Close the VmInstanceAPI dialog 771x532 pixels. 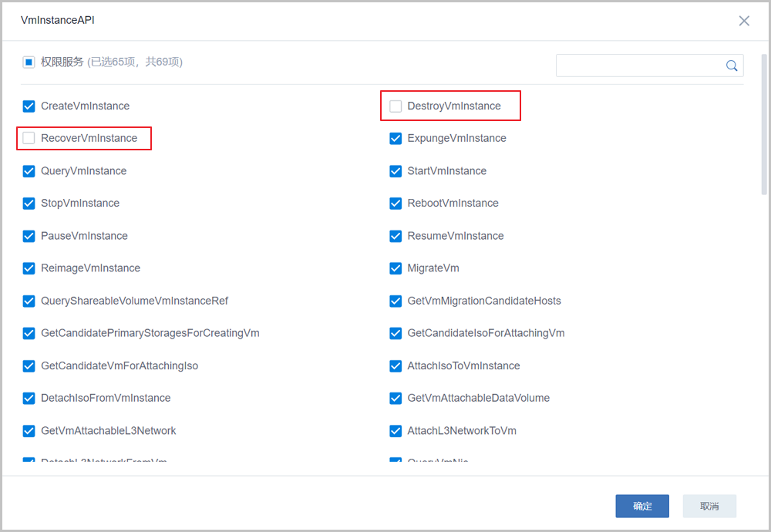click(744, 21)
